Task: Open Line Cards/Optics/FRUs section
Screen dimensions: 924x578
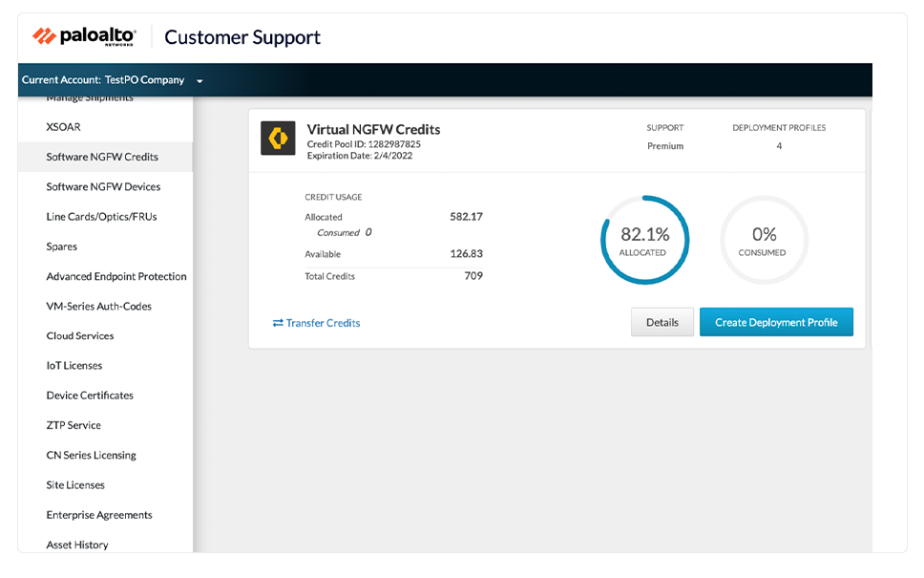Action: 101,217
